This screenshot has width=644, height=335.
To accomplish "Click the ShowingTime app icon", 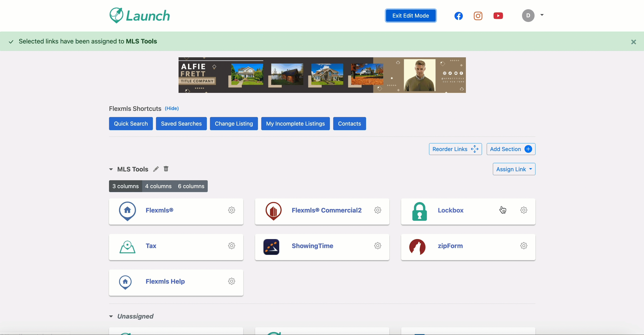I will 271,247.
